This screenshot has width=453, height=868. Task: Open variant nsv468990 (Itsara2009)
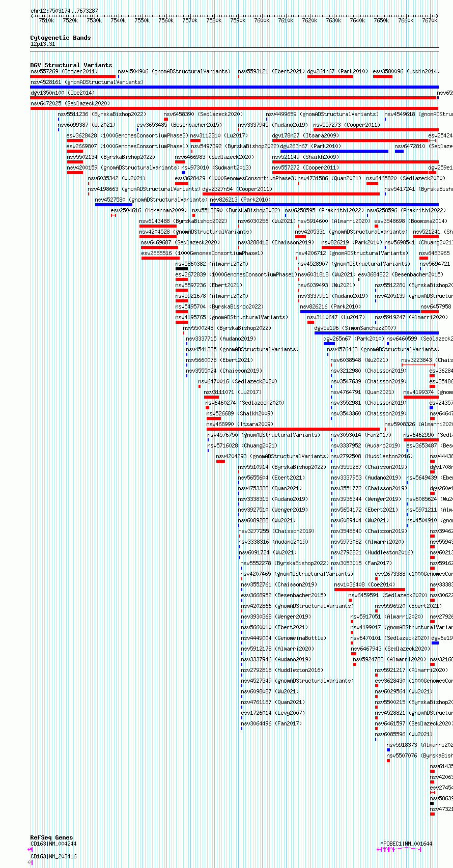240,424
